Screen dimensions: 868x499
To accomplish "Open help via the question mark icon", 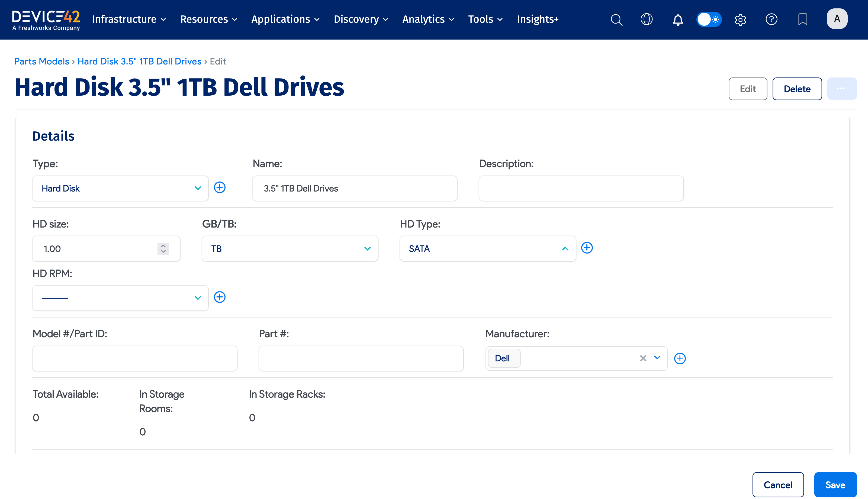I will [771, 20].
